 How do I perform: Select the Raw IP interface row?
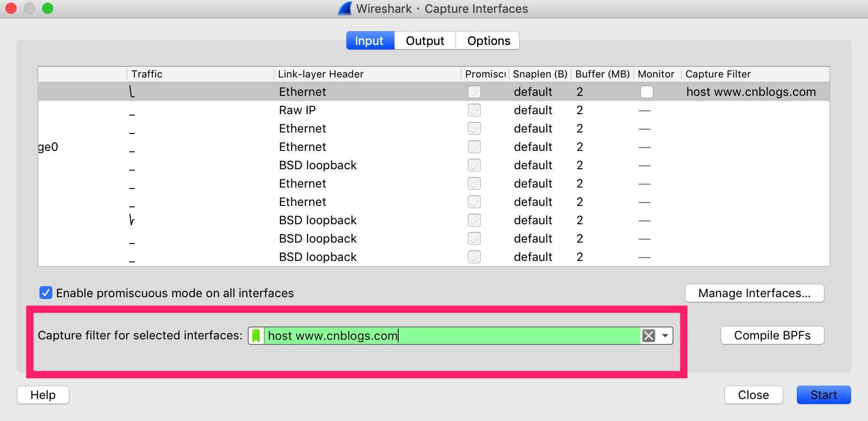point(434,110)
